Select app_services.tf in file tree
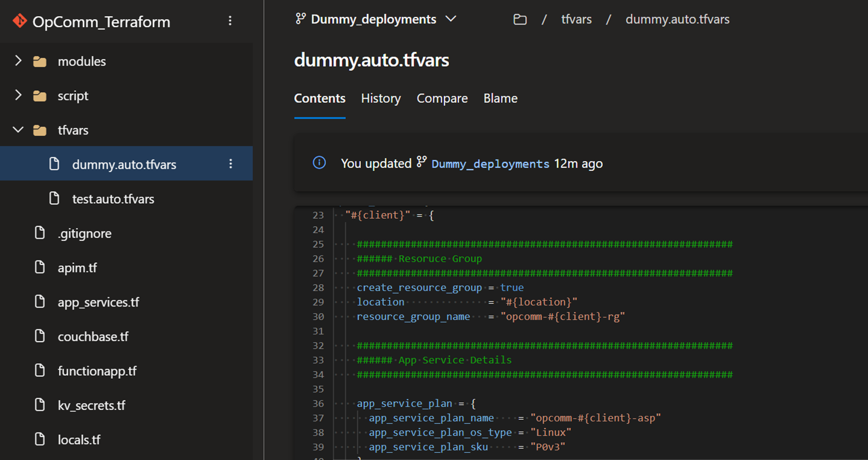Screen dimensions: 868x460 (x=98, y=302)
